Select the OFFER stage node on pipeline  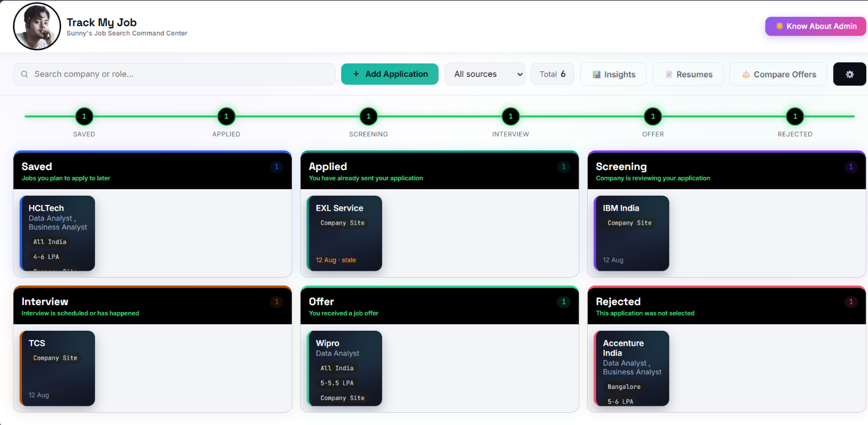652,116
